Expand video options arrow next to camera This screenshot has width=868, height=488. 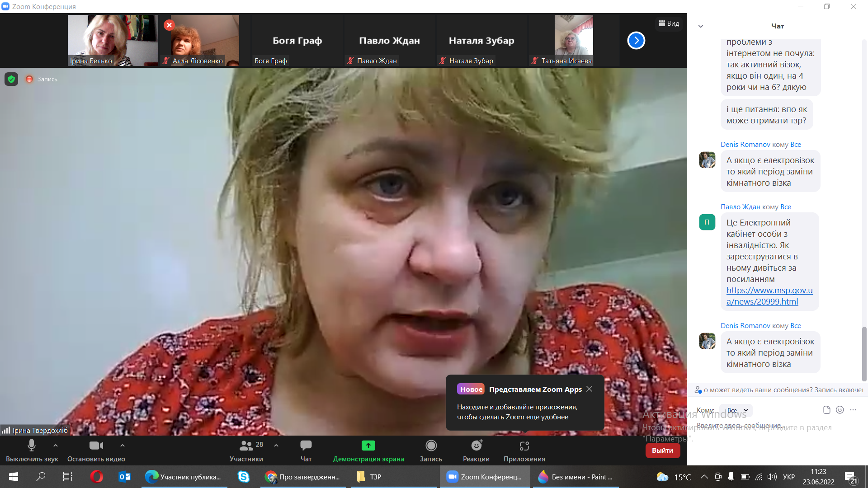click(123, 446)
